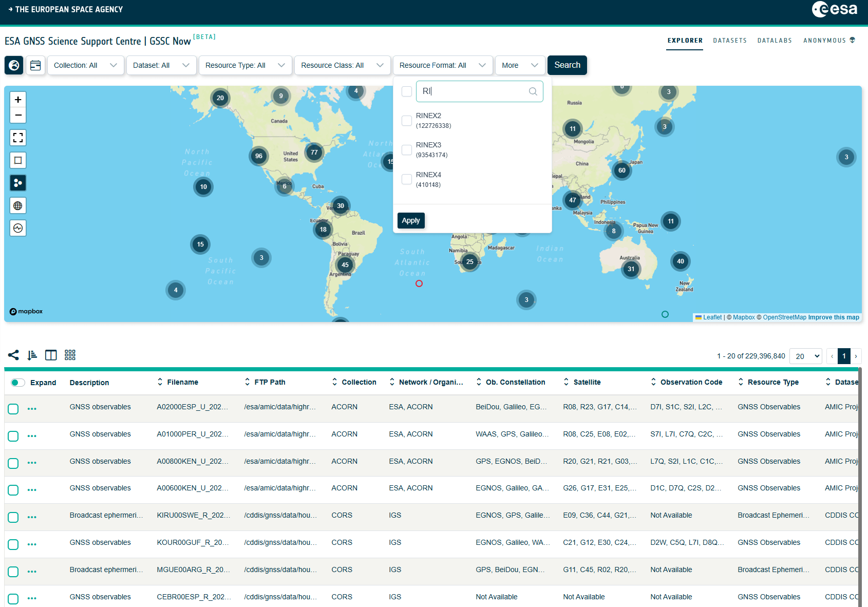Screen dimensions: 868x607
Task: Open the More filters dropdown
Action: coord(520,65)
